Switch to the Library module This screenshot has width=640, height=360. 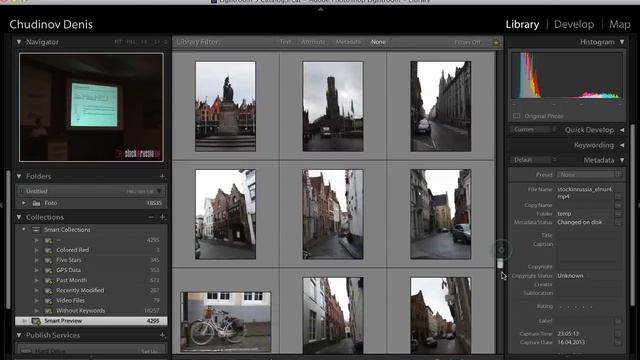(x=522, y=24)
